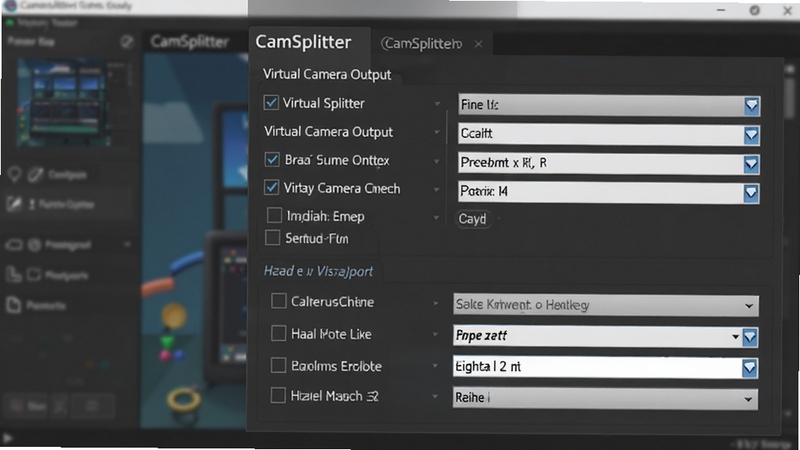Screen dimensions: 800x450
Task: Maximize the application window
Action: coord(755,10)
